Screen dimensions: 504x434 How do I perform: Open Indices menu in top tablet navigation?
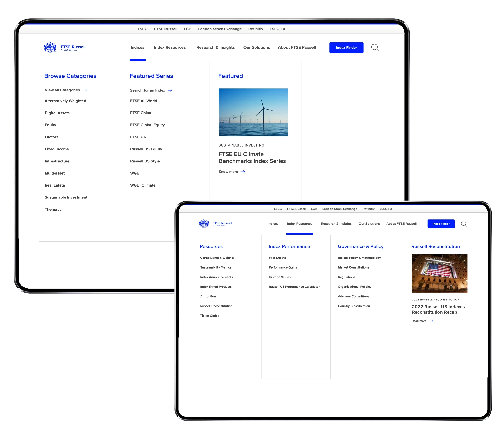tap(137, 47)
